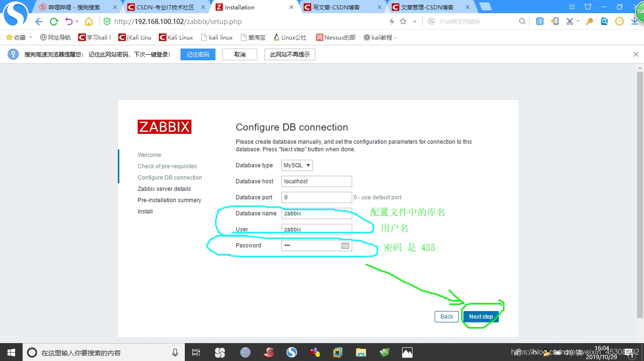Open the Kali Linux bookmark

pyautogui.click(x=176, y=37)
